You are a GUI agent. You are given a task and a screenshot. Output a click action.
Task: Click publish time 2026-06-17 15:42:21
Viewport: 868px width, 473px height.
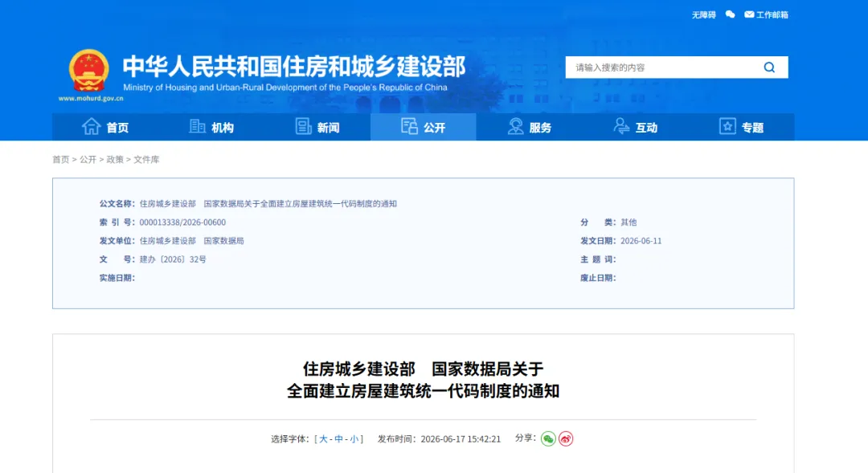[x=461, y=439]
